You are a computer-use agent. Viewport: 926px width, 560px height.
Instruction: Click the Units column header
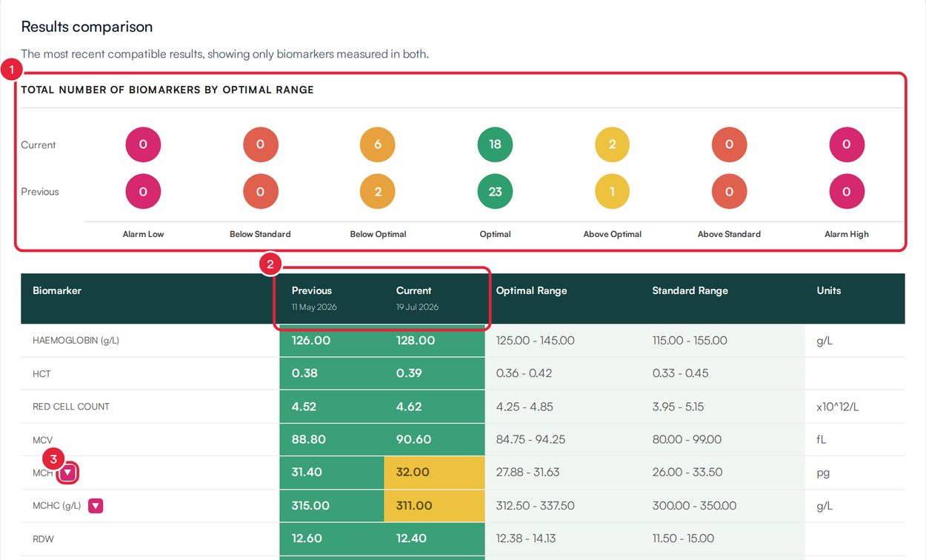829,290
